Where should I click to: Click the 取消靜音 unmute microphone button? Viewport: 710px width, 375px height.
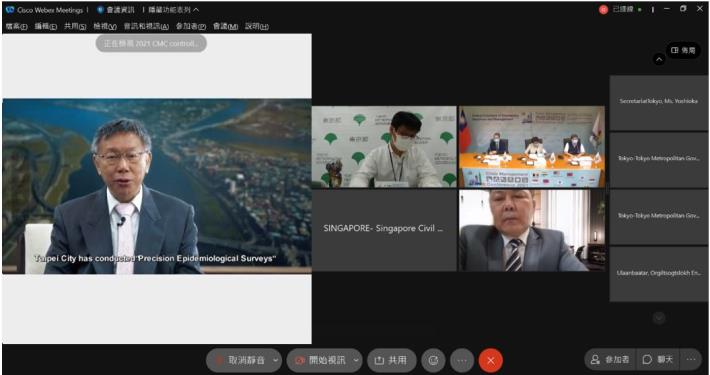(x=239, y=361)
